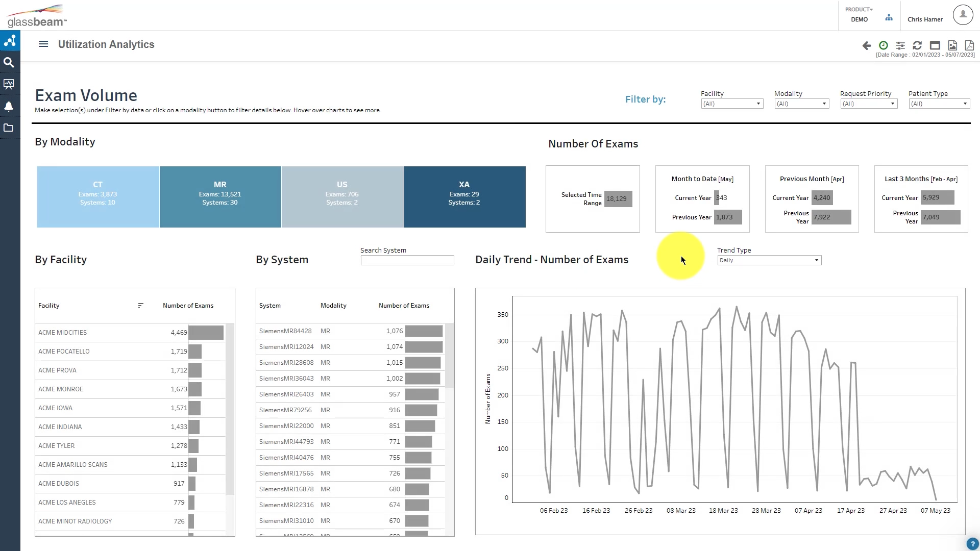Open the filter settings sliders icon
The width and height of the screenshot is (980, 551).
[x=900, y=45]
